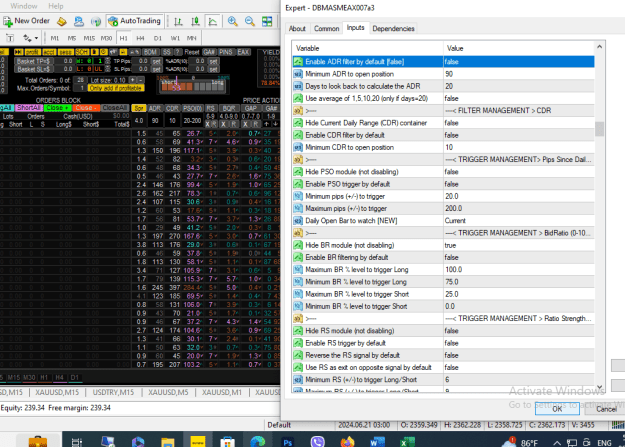Select the M30 timeframe
Screen dimensions: 625x447
coord(106,38)
